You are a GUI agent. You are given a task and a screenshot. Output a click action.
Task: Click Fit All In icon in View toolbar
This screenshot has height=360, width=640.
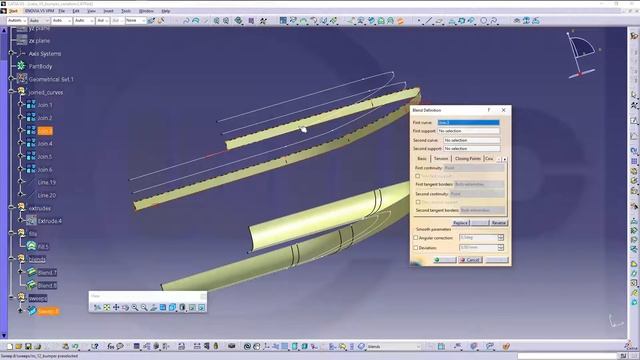pyautogui.click(x=107, y=307)
